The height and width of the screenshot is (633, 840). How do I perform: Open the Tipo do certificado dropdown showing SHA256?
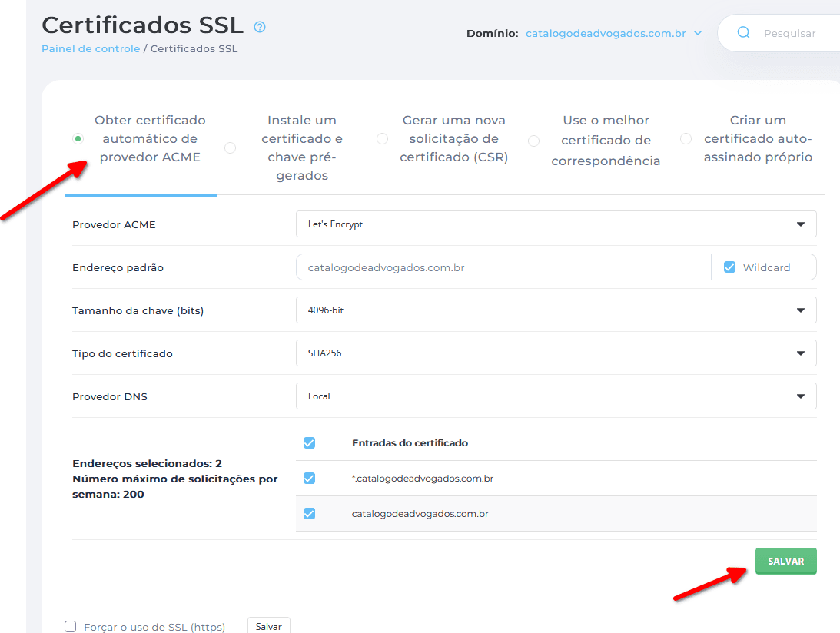[556, 353]
